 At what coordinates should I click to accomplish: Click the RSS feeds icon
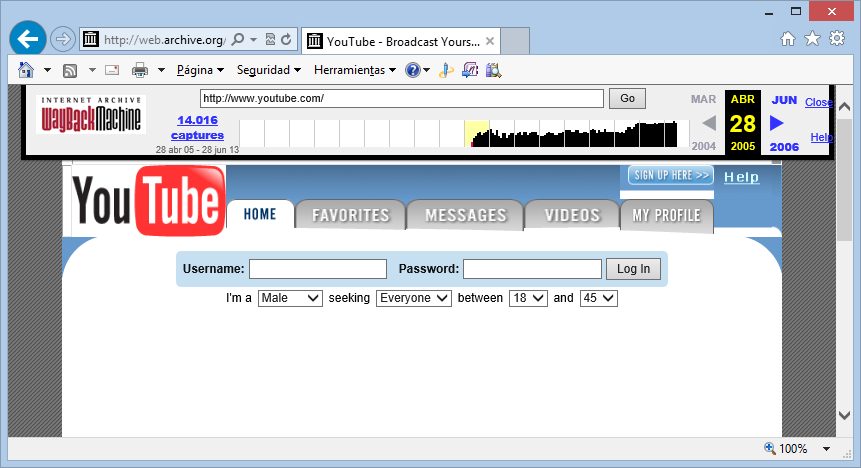(70, 70)
